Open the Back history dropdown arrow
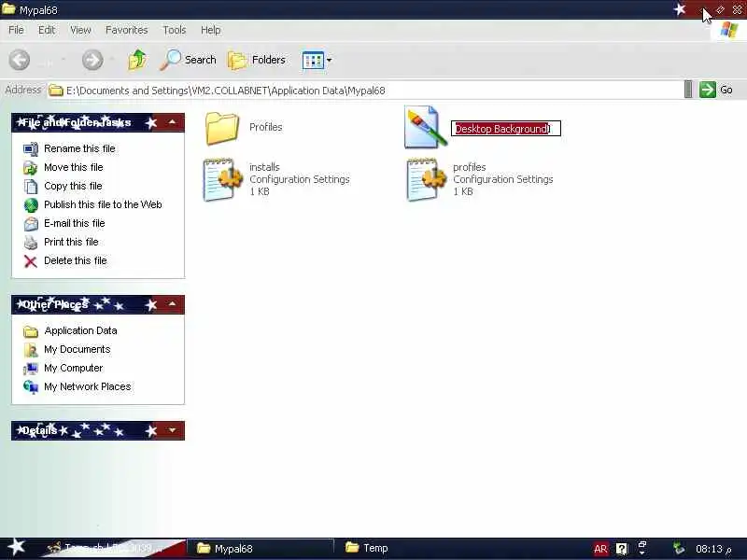The height and width of the screenshot is (560, 747). 63,60
